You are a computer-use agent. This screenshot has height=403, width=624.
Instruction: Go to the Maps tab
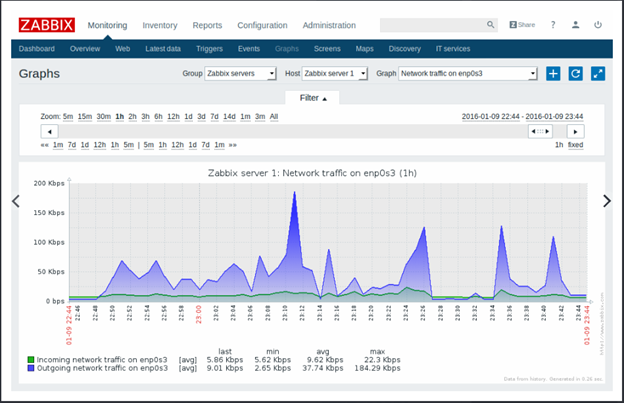coord(365,49)
